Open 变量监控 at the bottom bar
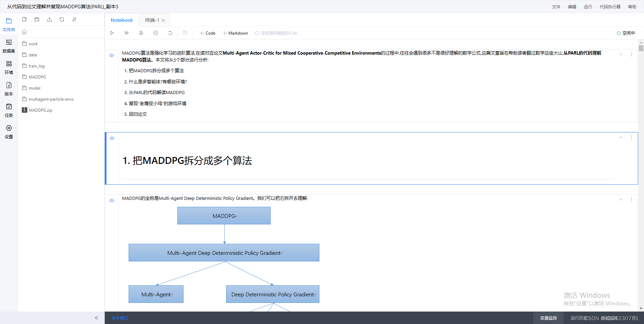The height and width of the screenshot is (324, 644). [548, 318]
